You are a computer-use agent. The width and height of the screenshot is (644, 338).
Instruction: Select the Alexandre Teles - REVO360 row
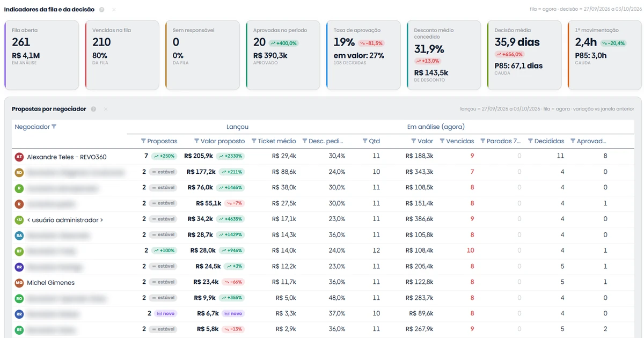pos(323,156)
